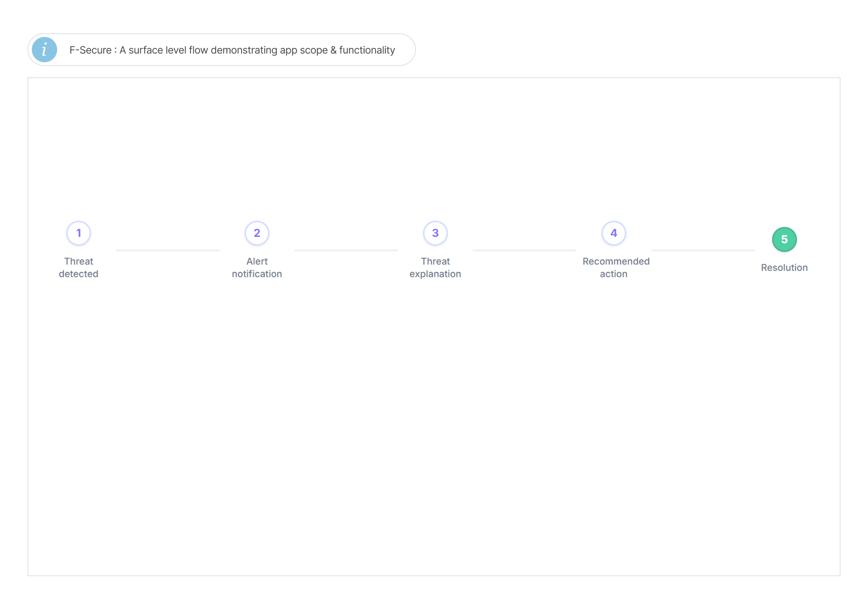Click 'F-Secure' in the info banner
This screenshot has width=868, height=608.
(x=90, y=50)
